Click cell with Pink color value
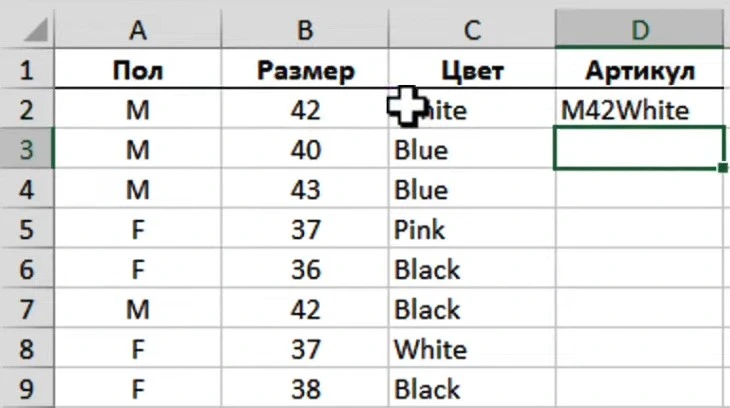The width and height of the screenshot is (730, 408). (472, 229)
